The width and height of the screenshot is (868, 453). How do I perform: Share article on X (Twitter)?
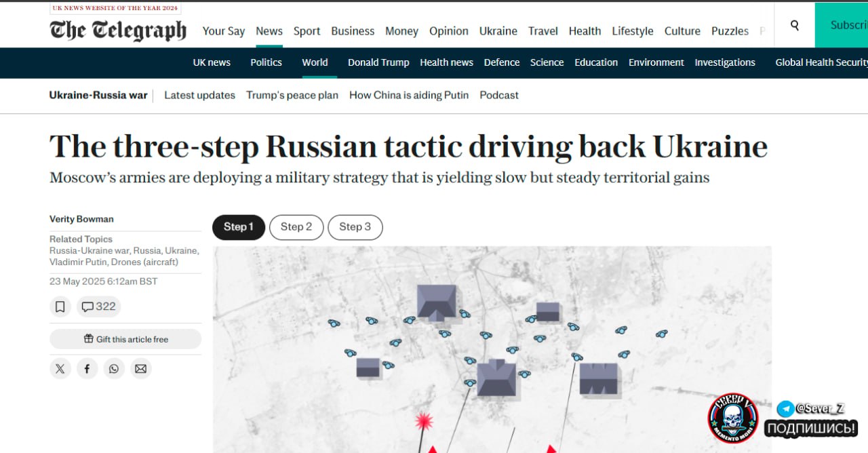click(x=60, y=368)
